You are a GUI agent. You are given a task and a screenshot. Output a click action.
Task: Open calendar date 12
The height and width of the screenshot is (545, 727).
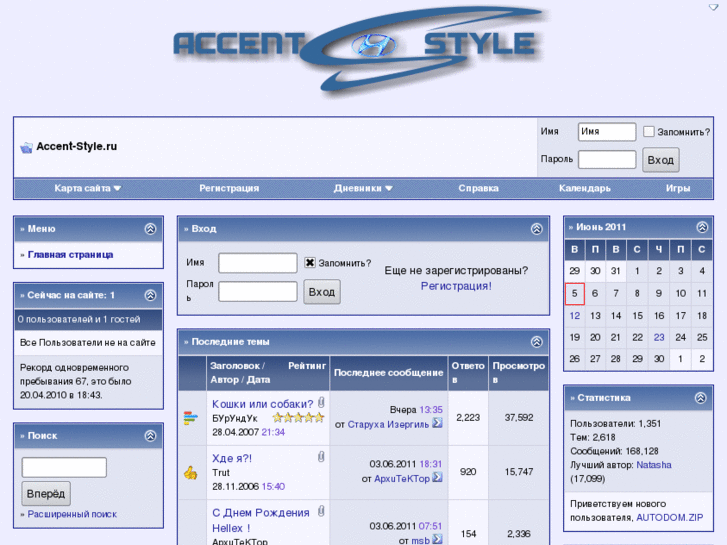pyautogui.click(x=574, y=316)
